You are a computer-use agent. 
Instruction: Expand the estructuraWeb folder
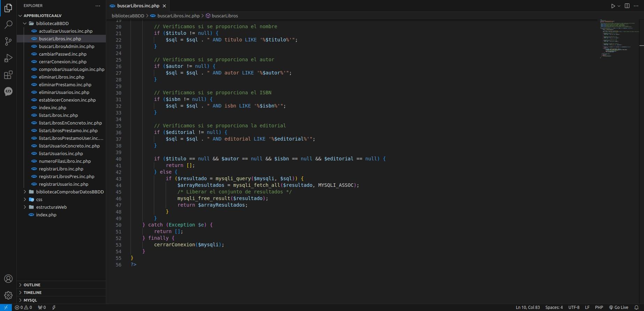(61, 207)
